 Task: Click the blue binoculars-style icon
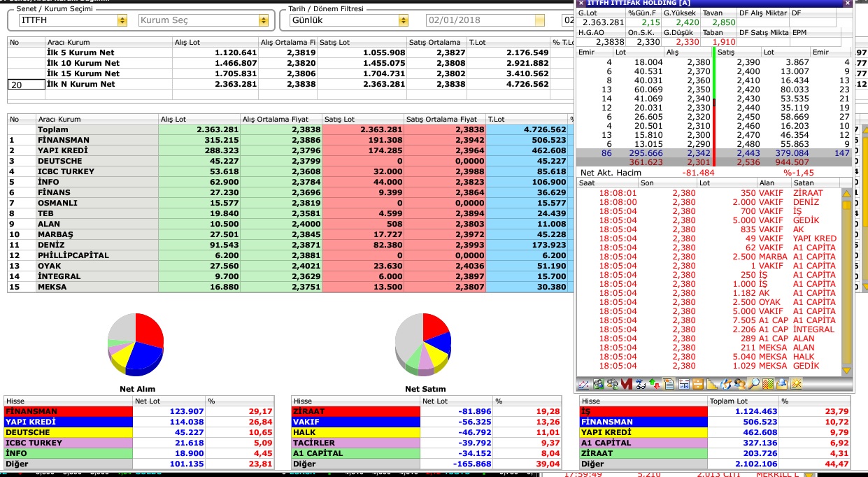tap(640, 384)
